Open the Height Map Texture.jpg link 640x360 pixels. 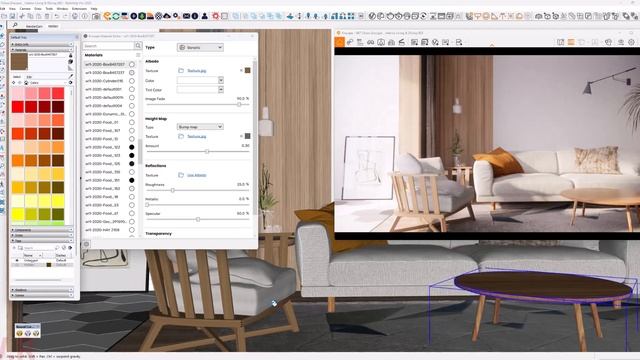197,136
